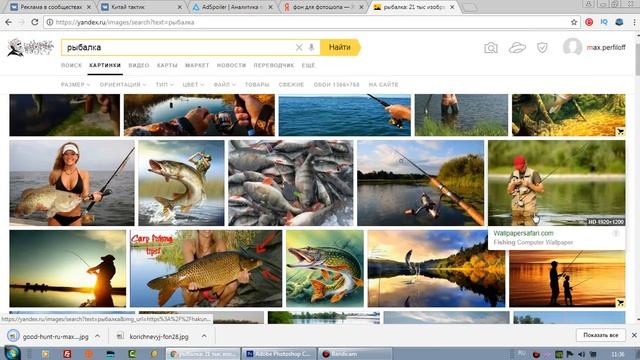Reload the page with the refresh icon
This screenshot has height=360, width=640.
click(x=35, y=22)
